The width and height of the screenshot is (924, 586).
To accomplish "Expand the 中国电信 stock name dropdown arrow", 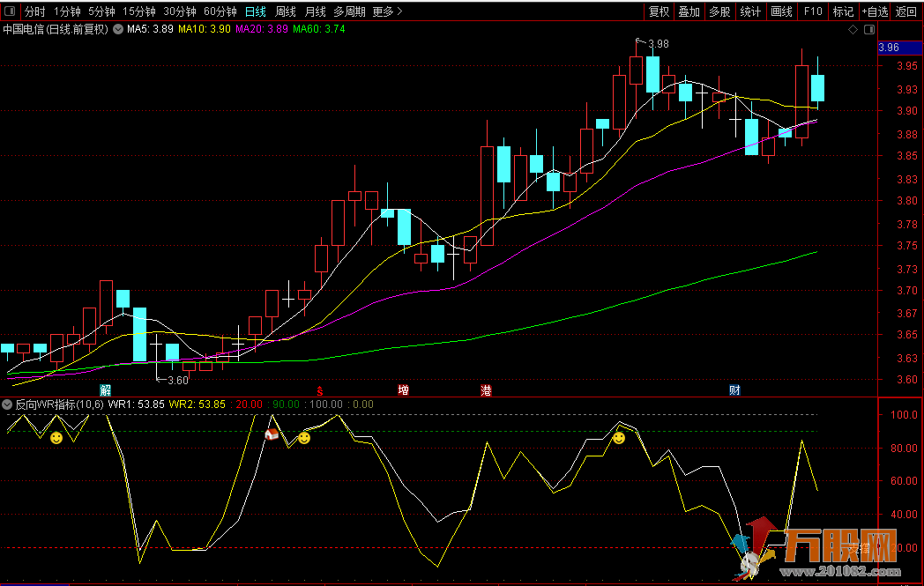I will [118, 29].
